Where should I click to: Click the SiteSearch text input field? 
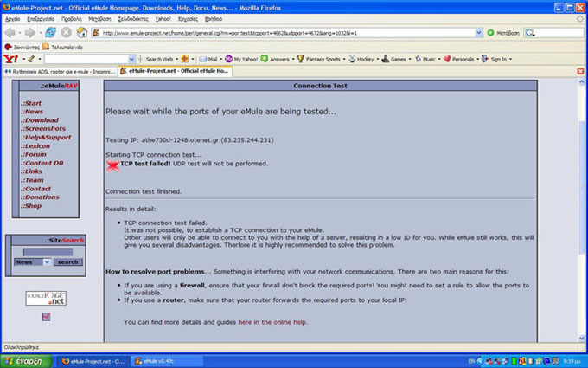tap(48, 252)
